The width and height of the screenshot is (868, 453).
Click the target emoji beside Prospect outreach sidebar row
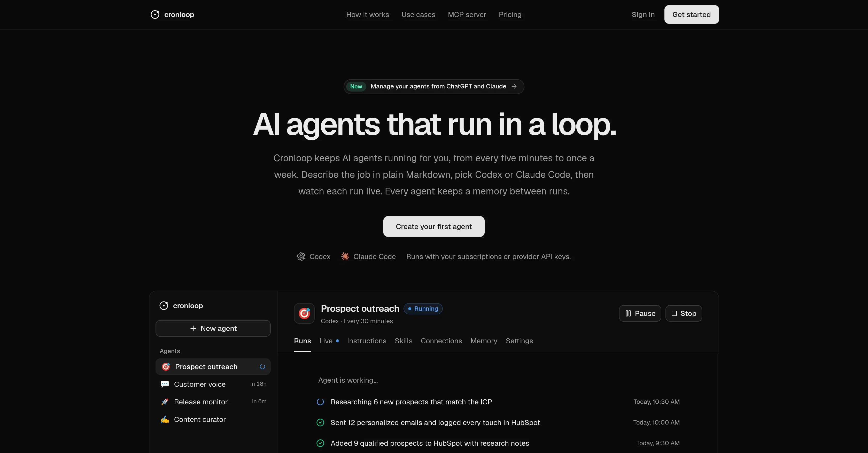pos(166,367)
